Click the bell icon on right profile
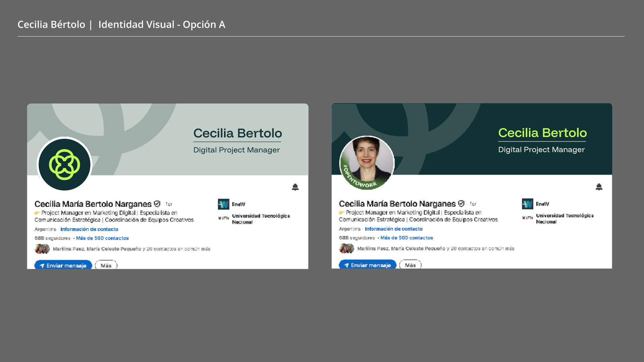This screenshot has width=644, height=362. [x=599, y=187]
